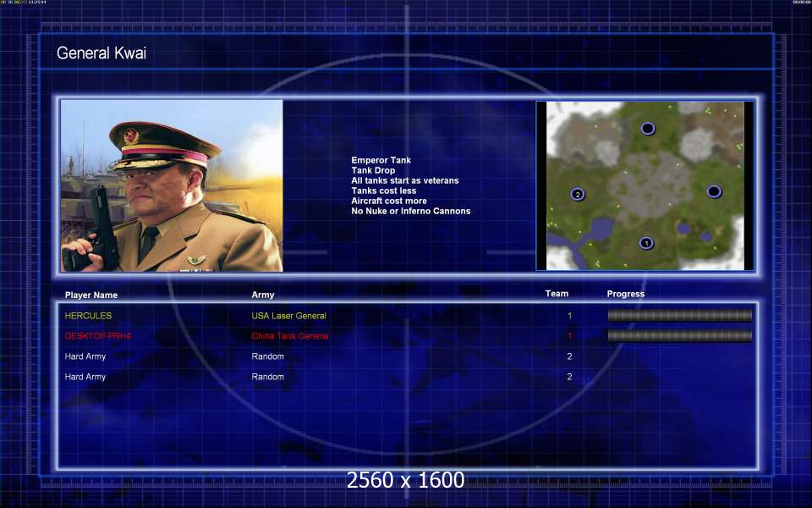Click the Player Name column header
This screenshot has height=508, width=812.
tap(91, 295)
